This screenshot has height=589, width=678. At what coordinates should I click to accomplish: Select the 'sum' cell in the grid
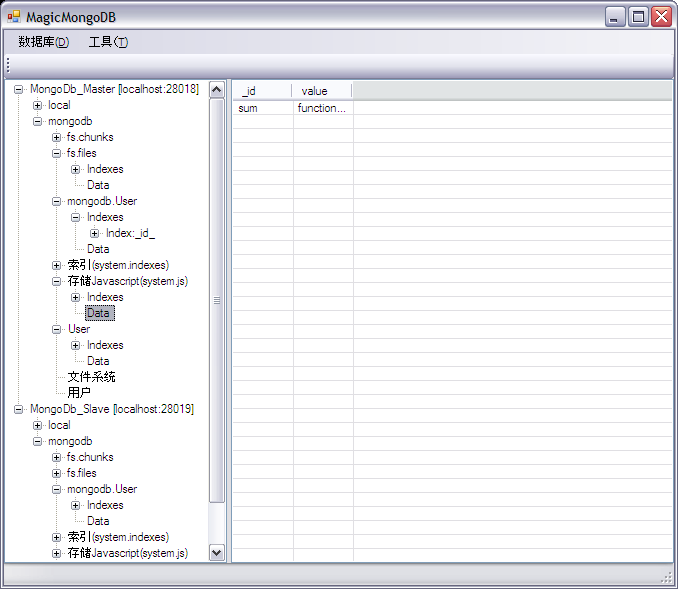coord(263,108)
